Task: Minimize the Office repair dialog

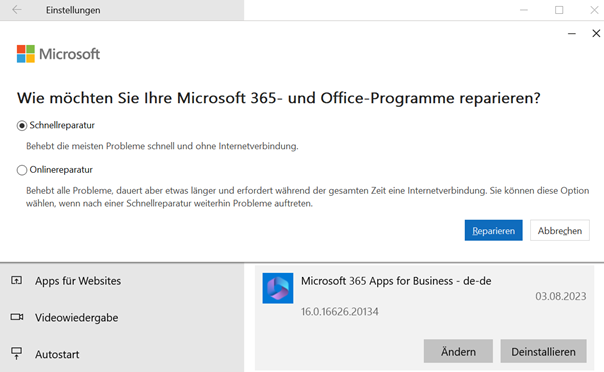Action: 572,34
